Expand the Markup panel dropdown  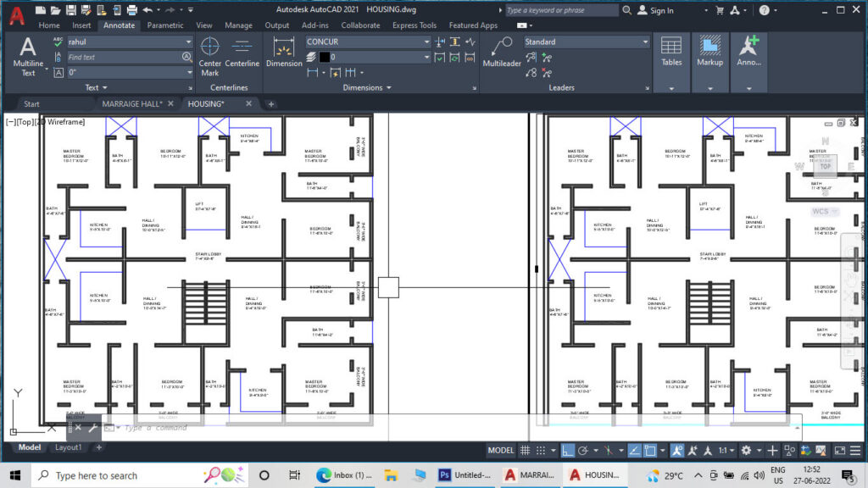point(709,88)
